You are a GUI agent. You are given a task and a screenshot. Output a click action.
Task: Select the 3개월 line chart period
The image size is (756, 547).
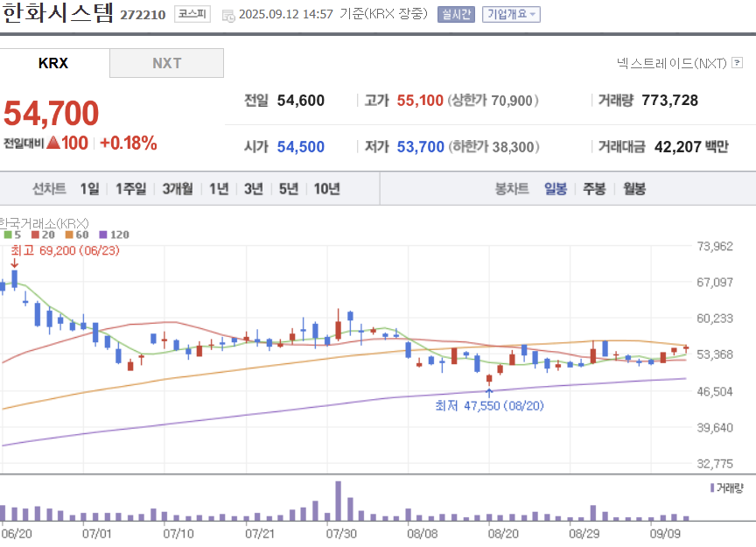click(x=178, y=188)
